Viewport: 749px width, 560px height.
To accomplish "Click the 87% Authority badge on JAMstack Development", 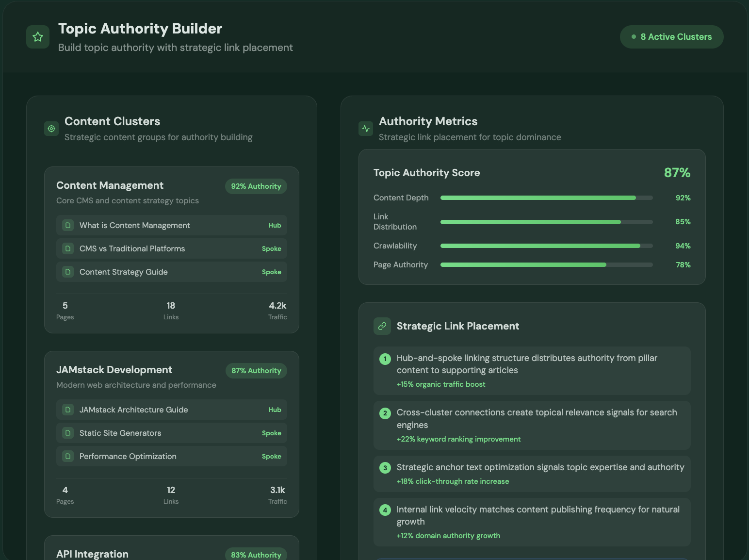I will [x=256, y=371].
